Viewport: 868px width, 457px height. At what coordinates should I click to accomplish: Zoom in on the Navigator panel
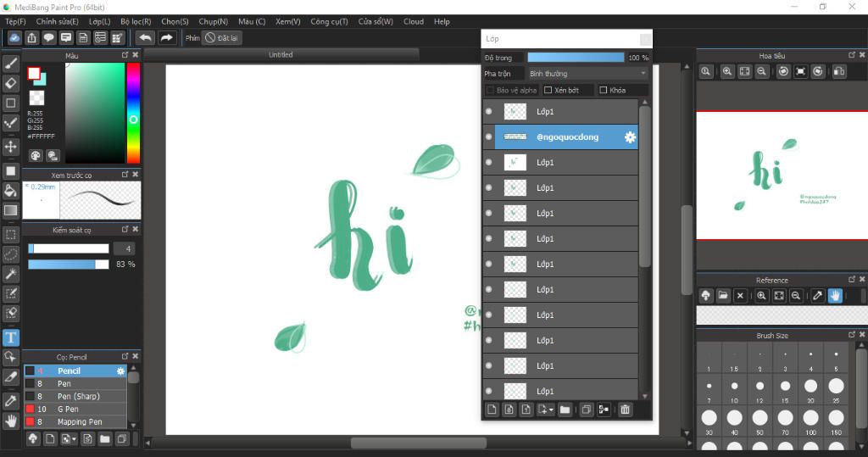[x=726, y=71]
